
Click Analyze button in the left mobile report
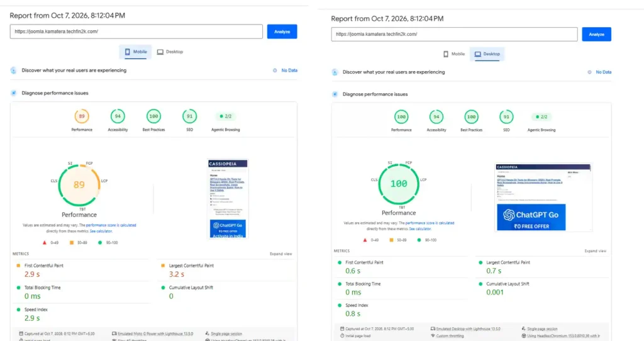[x=282, y=31]
